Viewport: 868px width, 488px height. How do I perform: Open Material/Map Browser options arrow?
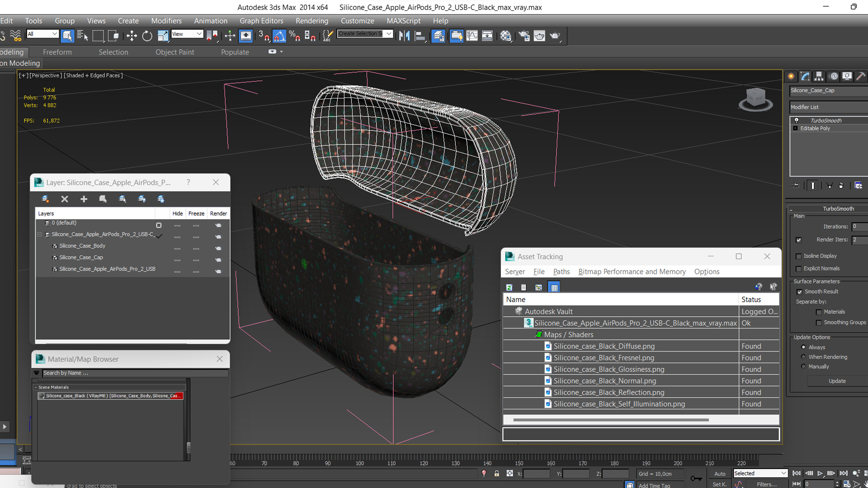pos(37,373)
